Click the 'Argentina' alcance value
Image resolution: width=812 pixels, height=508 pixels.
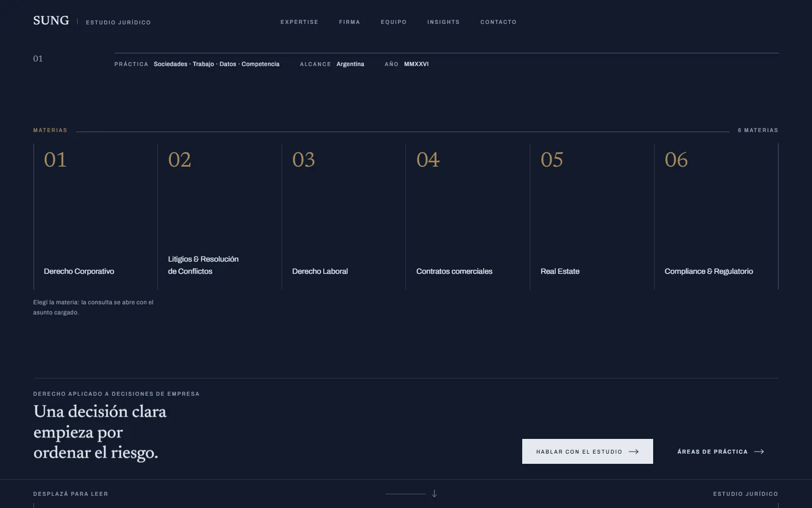point(350,64)
